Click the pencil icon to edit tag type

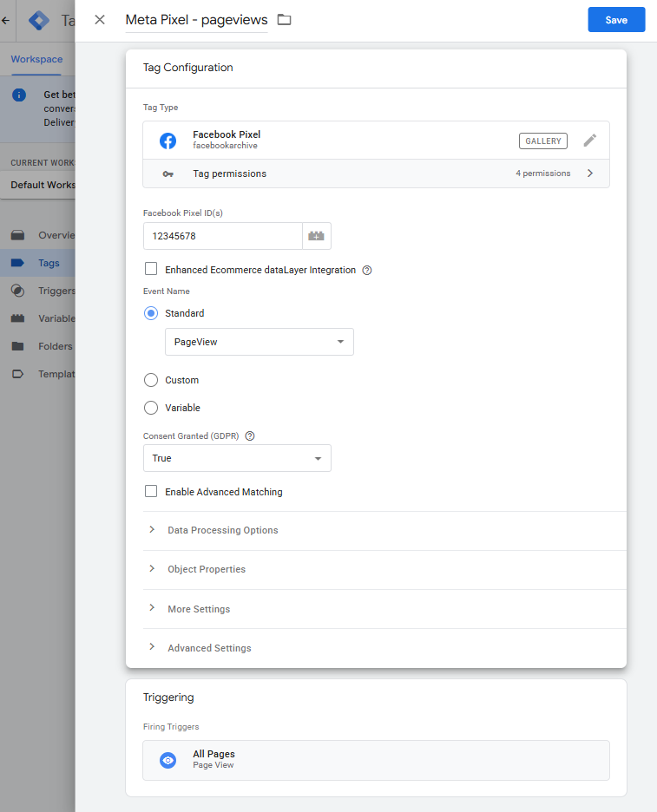click(590, 141)
